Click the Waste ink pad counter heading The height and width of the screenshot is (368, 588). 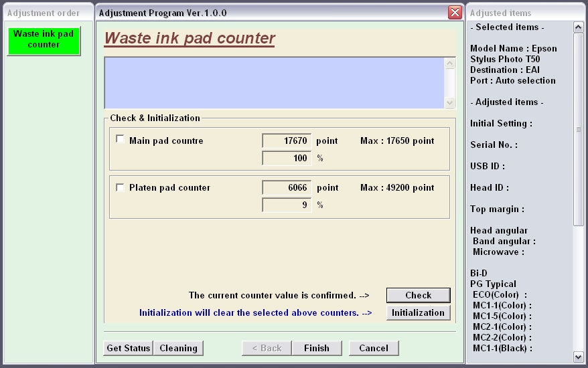[190, 38]
